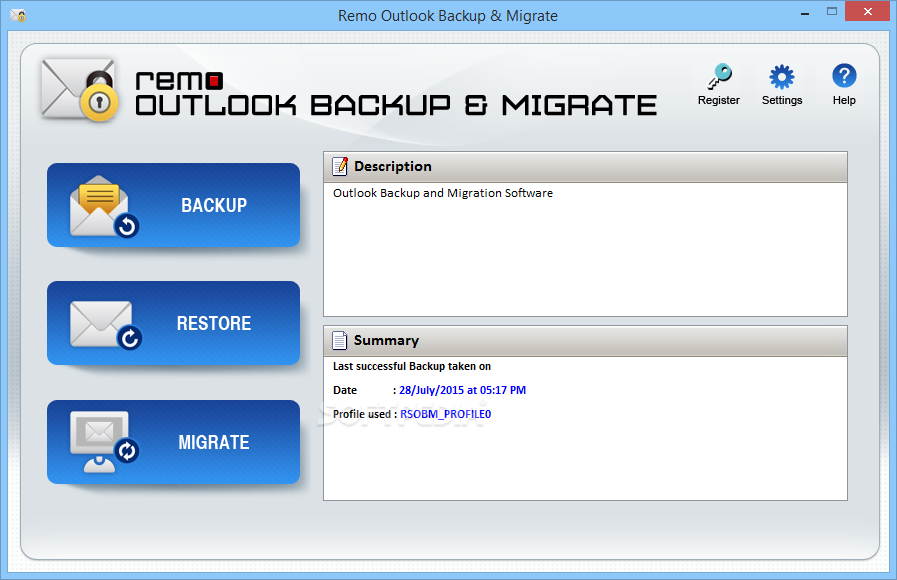897x580 pixels.
Task: Click 'Last successful Backup taken on' text
Action: [412, 366]
